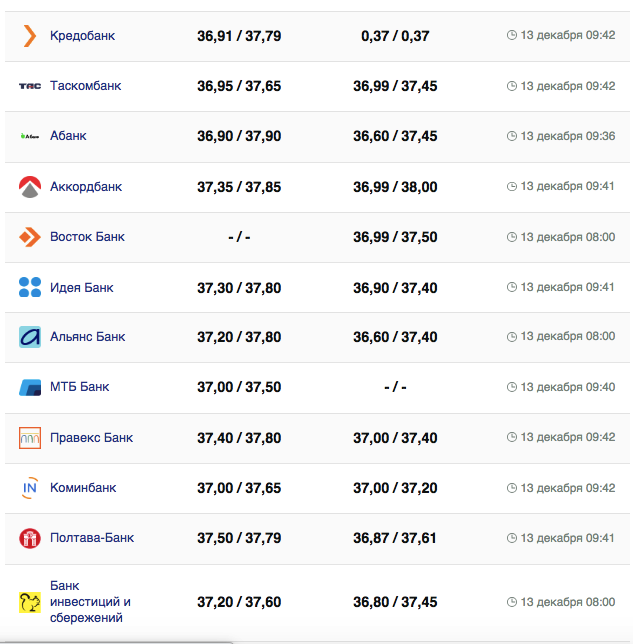Click the Абанк green logo icon
The width and height of the screenshot is (633, 644).
[x=29, y=136]
